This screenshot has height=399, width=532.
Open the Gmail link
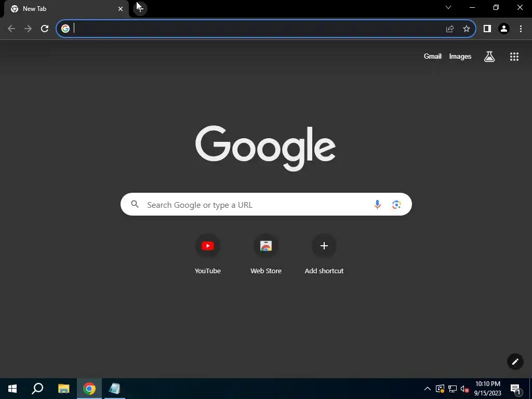(433, 56)
